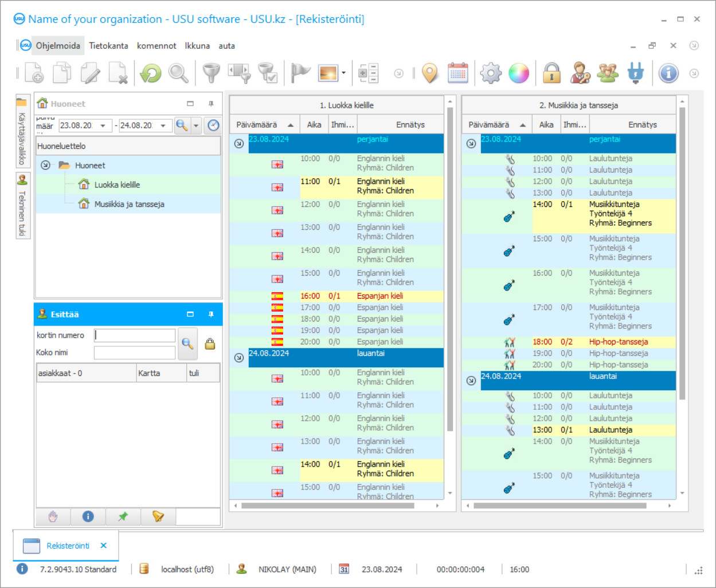
Task: Click the user with key icon
Action: click(x=580, y=73)
